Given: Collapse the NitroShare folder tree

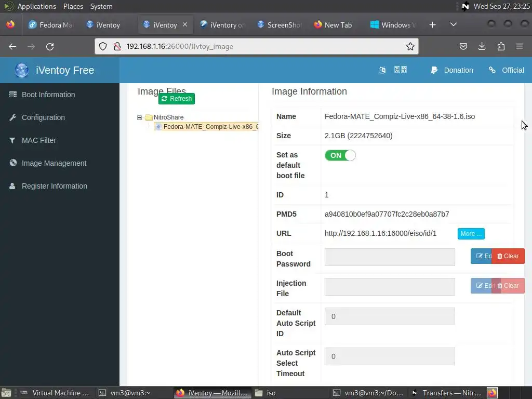Looking at the screenshot, I should pyautogui.click(x=139, y=117).
